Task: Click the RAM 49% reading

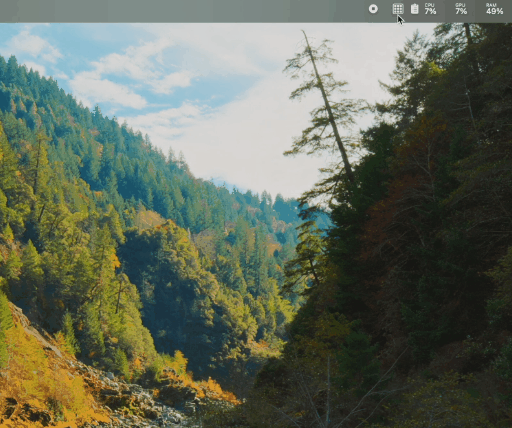Action: pos(494,11)
